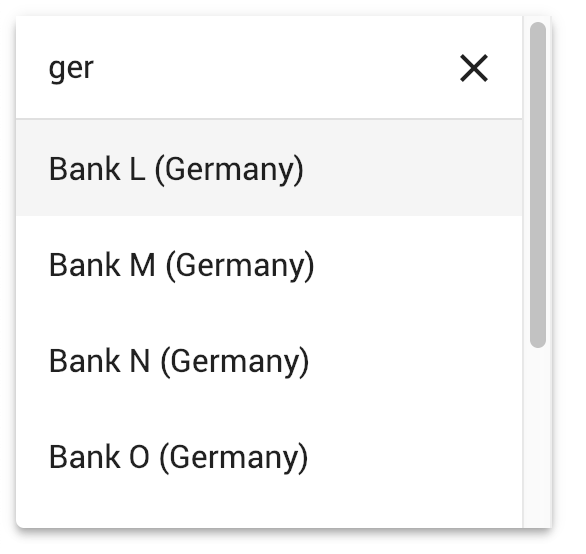The image size is (586, 554).
Task: Pick Bank N (Germany) entry
Action: click(269, 360)
